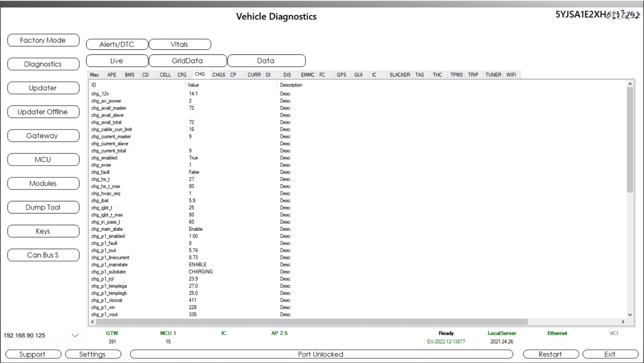
Task: Click the Updater Offline button
Action: tap(43, 112)
